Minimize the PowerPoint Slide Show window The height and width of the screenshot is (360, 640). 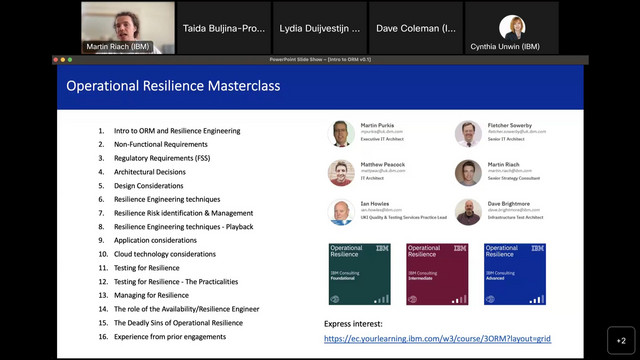click(x=63, y=60)
